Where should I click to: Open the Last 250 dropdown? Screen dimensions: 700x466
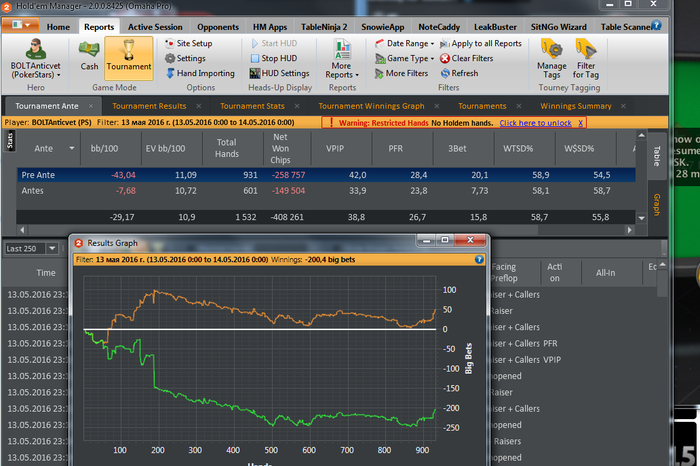click(x=52, y=249)
